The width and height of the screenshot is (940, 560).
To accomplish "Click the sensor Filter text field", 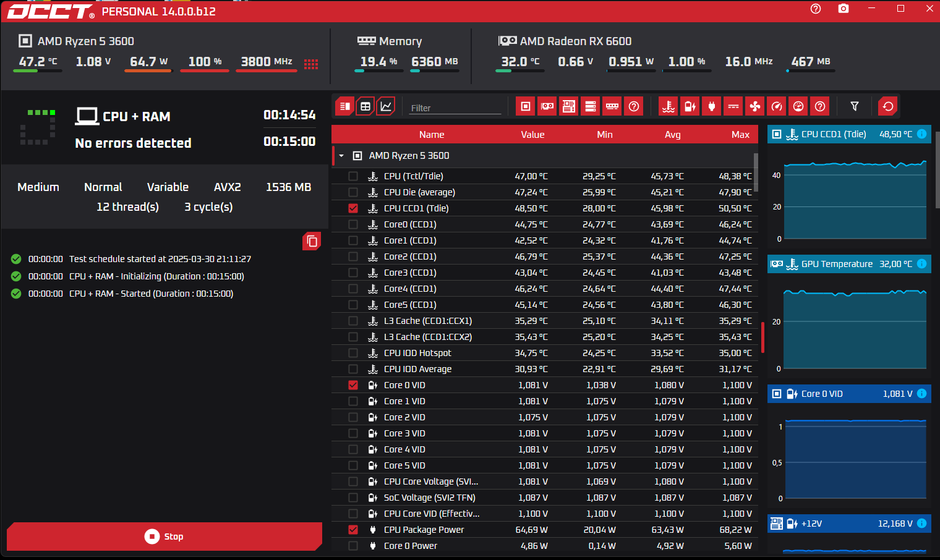I will (x=455, y=108).
